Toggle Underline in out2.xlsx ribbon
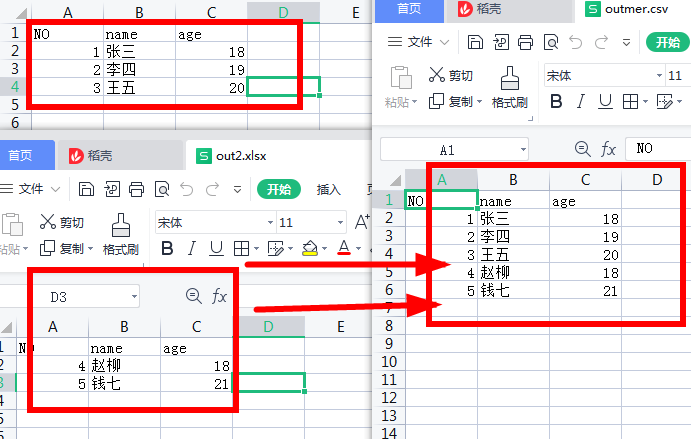The image size is (691, 439). pos(216,249)
